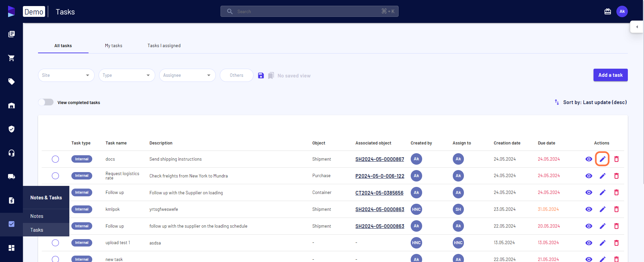This screenshot has height=262, width=644.
Task: Click 'Check freights from New York to Mundra' text
Action: coord(189,176)
